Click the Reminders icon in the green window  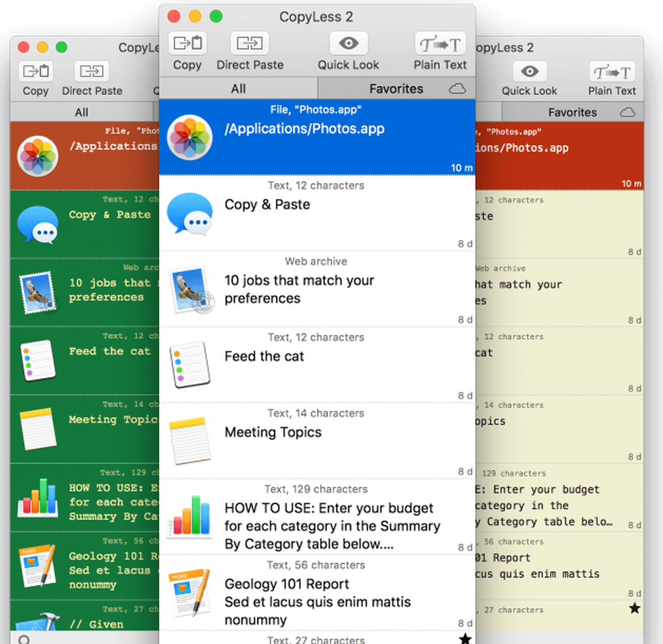(38, 361)
